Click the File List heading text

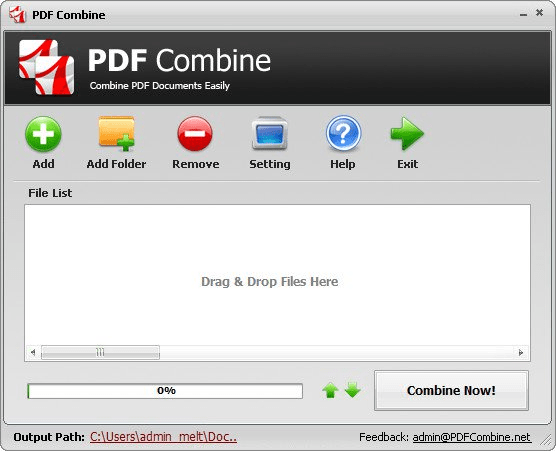pyautogui.click(x=50, y=193)
